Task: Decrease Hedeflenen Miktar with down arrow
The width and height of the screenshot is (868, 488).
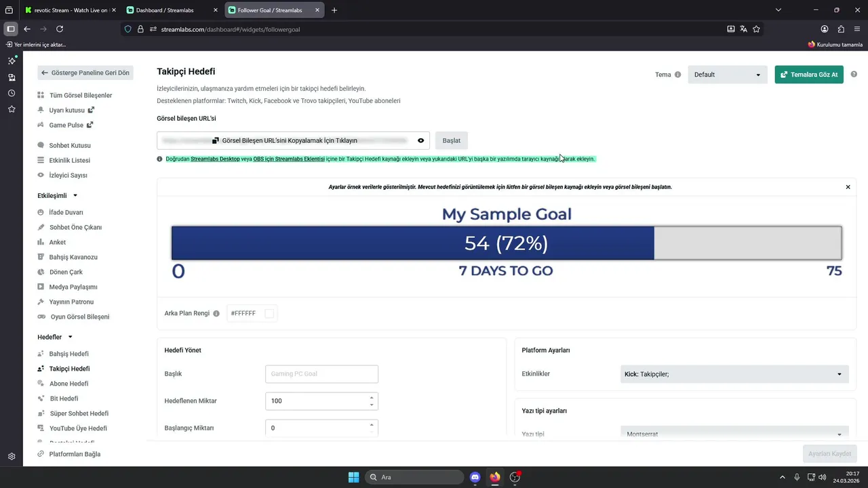Action: coord(371,405)
